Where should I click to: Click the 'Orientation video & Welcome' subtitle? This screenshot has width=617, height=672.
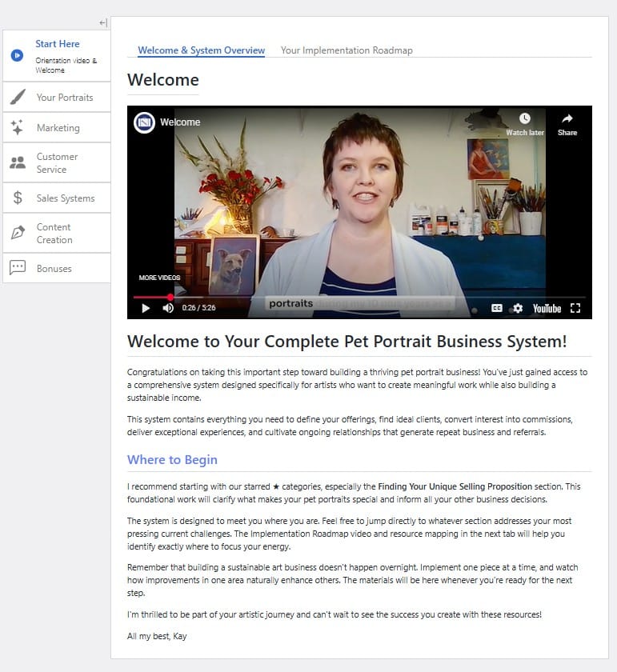[x=66, y=65]
